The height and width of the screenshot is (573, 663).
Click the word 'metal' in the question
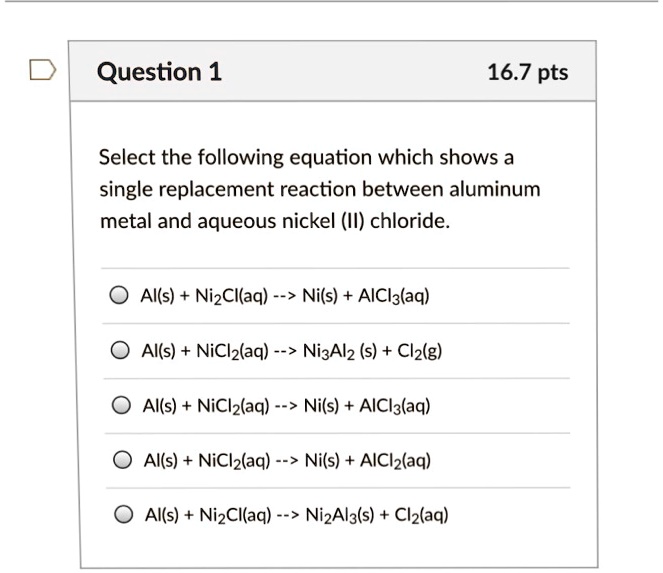click(122, 220)
